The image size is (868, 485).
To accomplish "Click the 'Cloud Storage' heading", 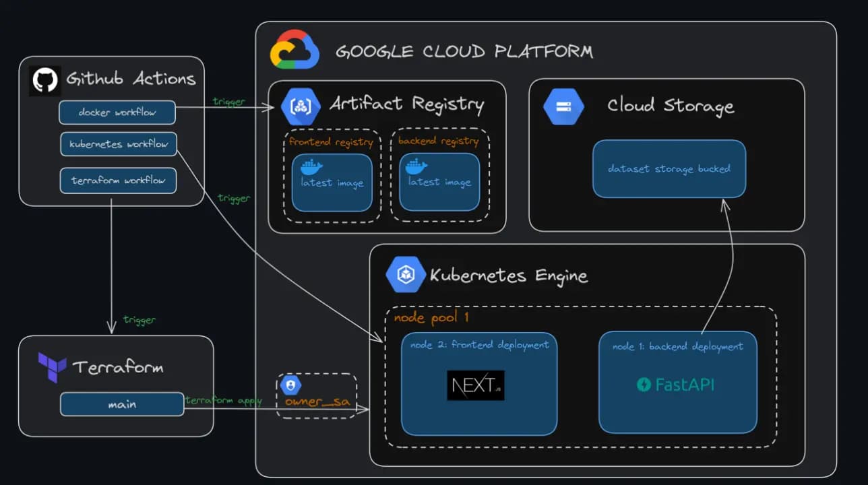I will tap(670, 106).
